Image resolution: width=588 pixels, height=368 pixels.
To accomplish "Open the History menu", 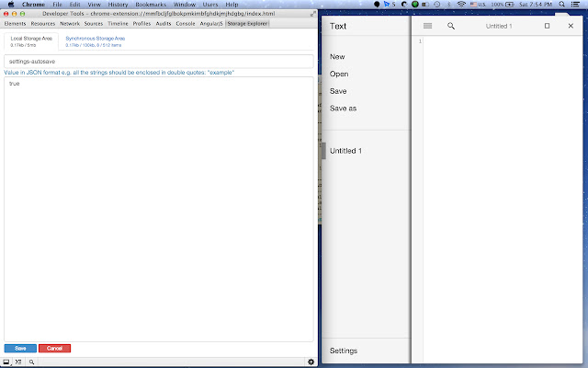I will click(118, 4).
